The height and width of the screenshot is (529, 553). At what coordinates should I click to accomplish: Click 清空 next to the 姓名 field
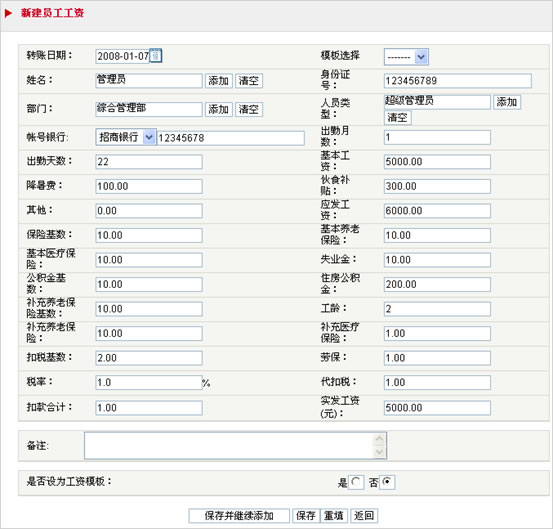click(x=249, y=81)
